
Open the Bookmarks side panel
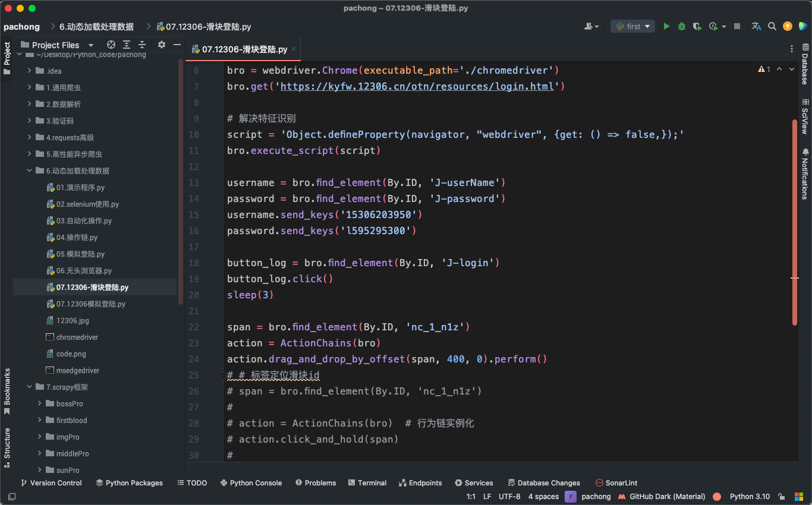click(7, 392)
